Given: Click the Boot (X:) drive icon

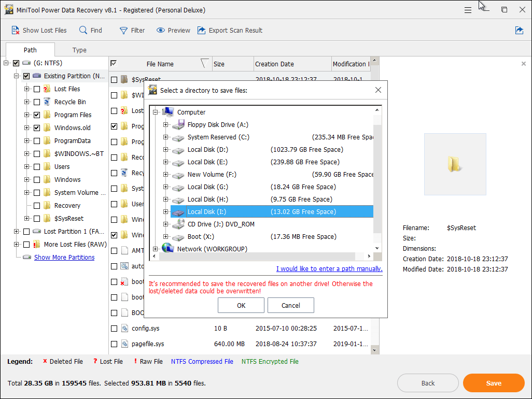Looking at the screenshot, I should tap(178, 237).
